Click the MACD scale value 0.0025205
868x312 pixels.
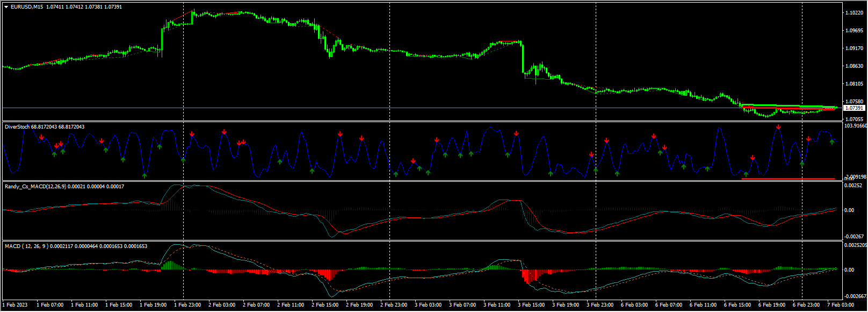tap(856, 245)
